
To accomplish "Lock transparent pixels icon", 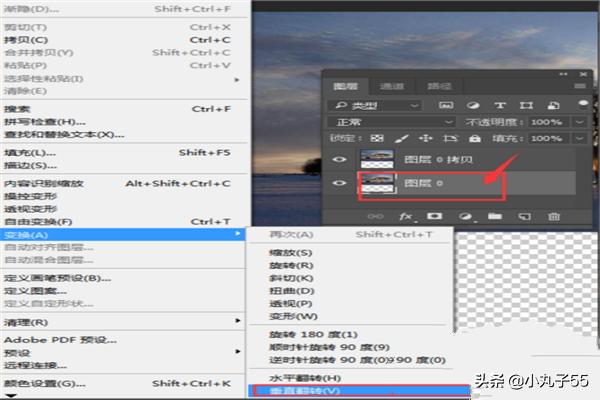I will pyautogui.click(x=377, y=138).
